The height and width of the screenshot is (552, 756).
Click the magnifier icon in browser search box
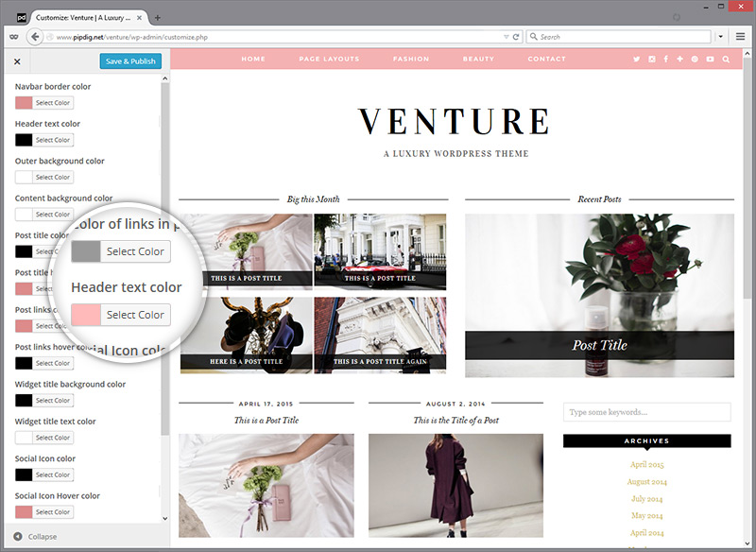(534, 37)
